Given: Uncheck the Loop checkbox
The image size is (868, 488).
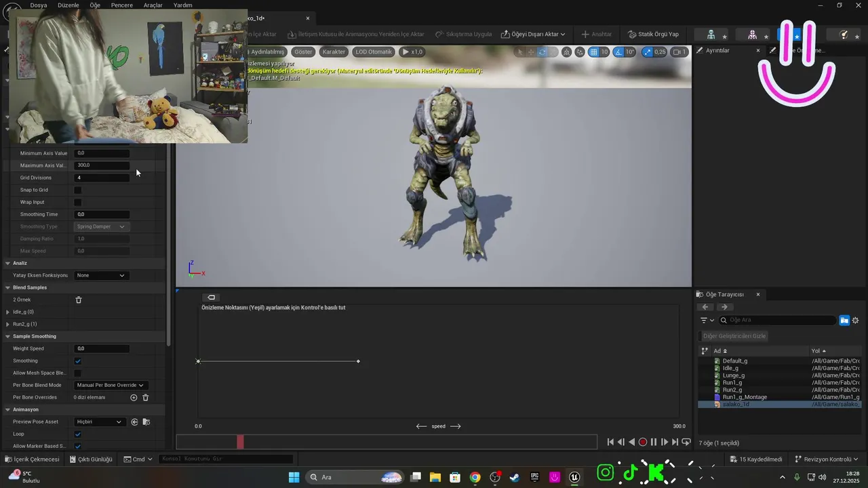Looking at the screenshot, I should (x=77, y=434).
